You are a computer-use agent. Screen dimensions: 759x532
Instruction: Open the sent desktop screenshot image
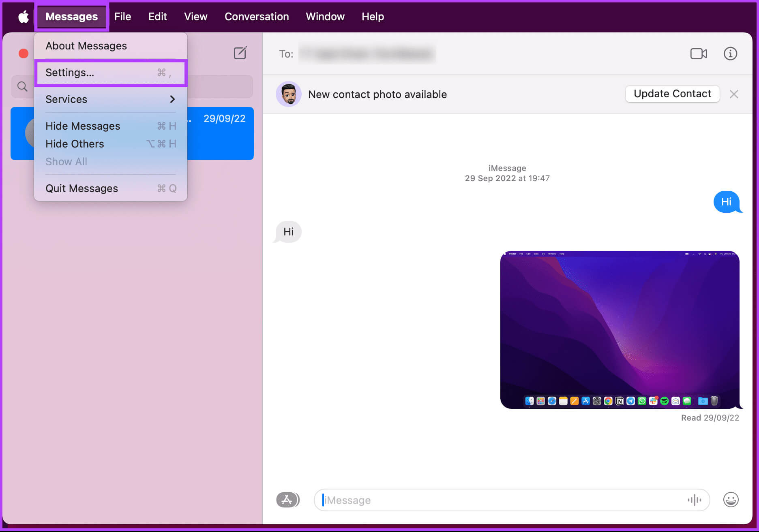tap(620, 329)
